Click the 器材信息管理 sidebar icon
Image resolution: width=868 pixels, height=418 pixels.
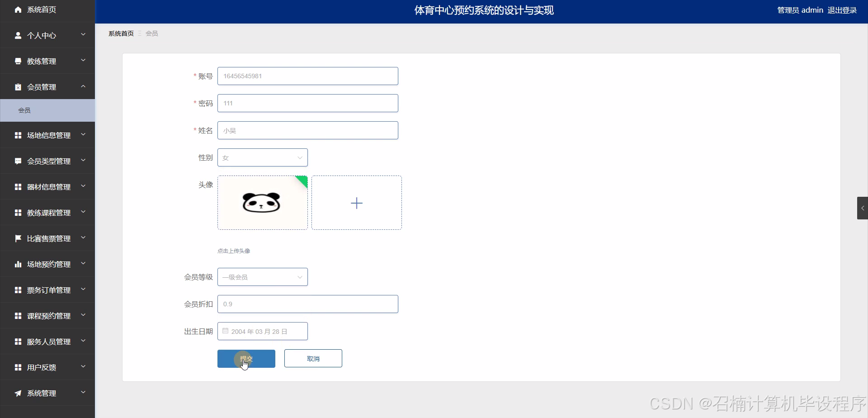pos(18,186)
